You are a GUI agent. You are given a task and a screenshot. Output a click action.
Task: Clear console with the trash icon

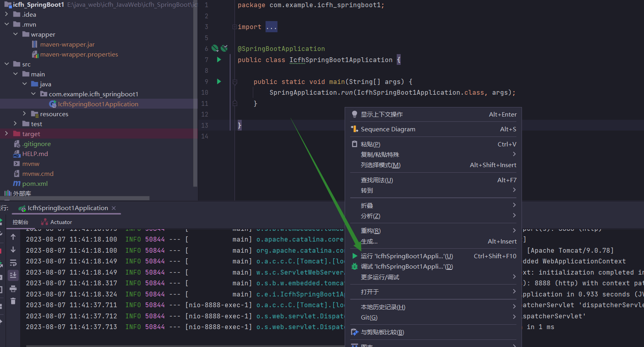[13, 301]
